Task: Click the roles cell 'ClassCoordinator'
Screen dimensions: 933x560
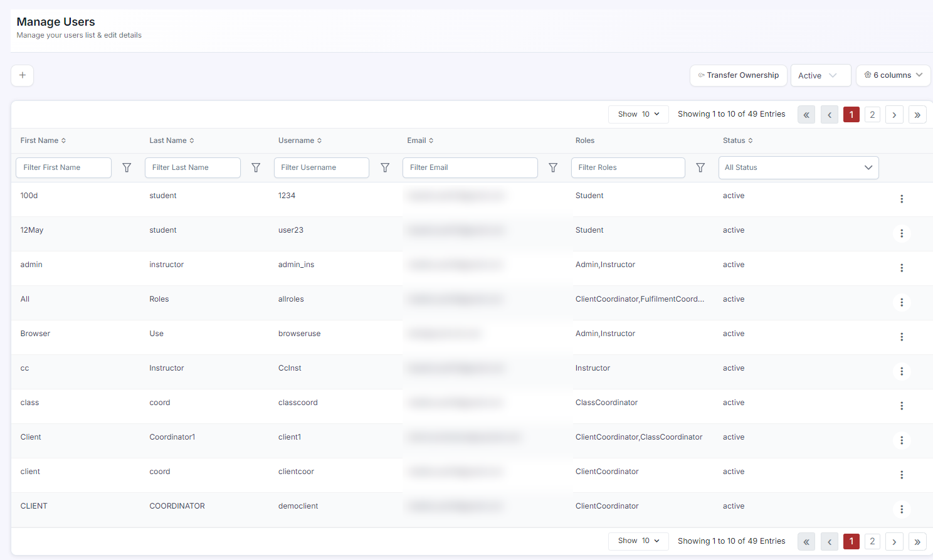Action: pyautogui.click(x=606, y=403)
